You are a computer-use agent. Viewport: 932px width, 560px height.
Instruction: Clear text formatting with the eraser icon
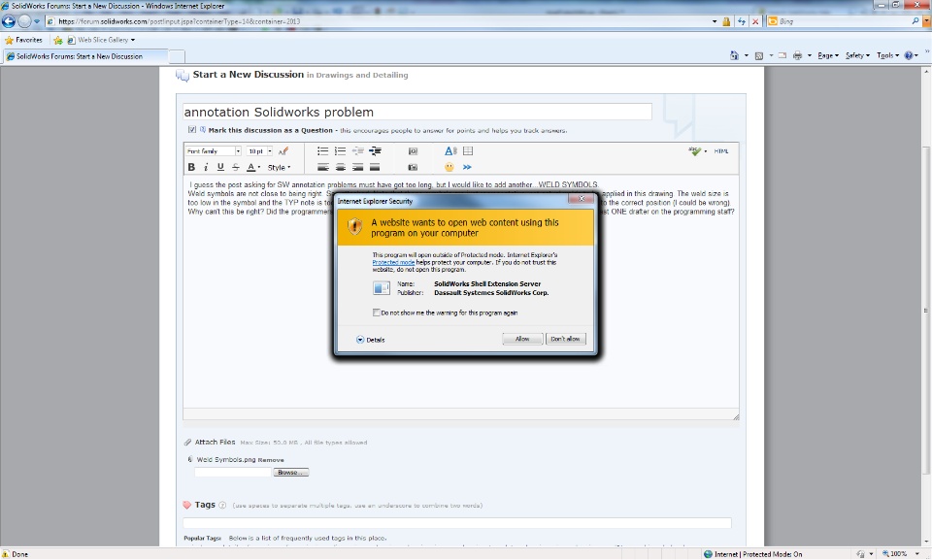283,151
